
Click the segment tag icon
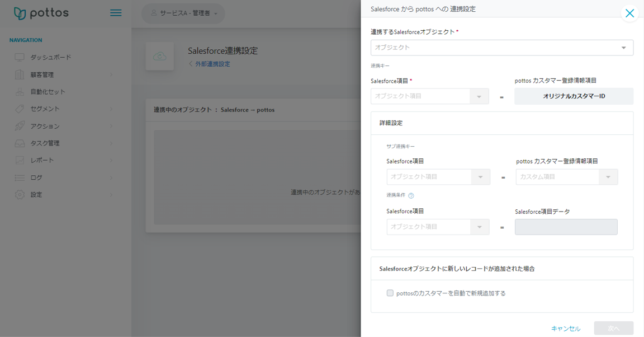[x=20, y=109]
